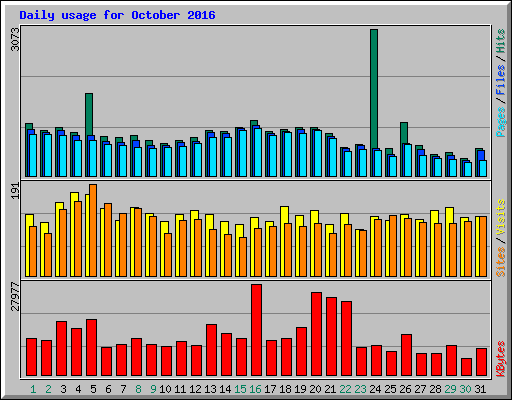This screenshot has width=512, height=400.
Task: Click the green Hits spike bar for day 5
Action: pos(89,114)
